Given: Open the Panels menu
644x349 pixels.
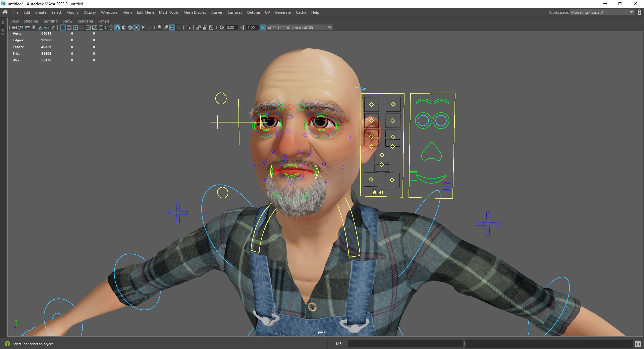Looking at the screenshot, I should click(104, 21).
